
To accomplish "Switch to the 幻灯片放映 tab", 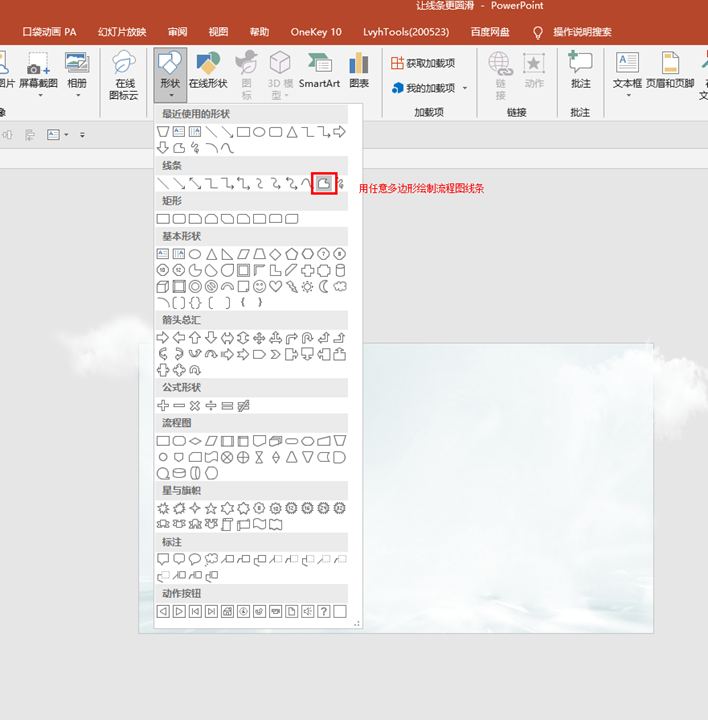I will [x=122, y=32].
